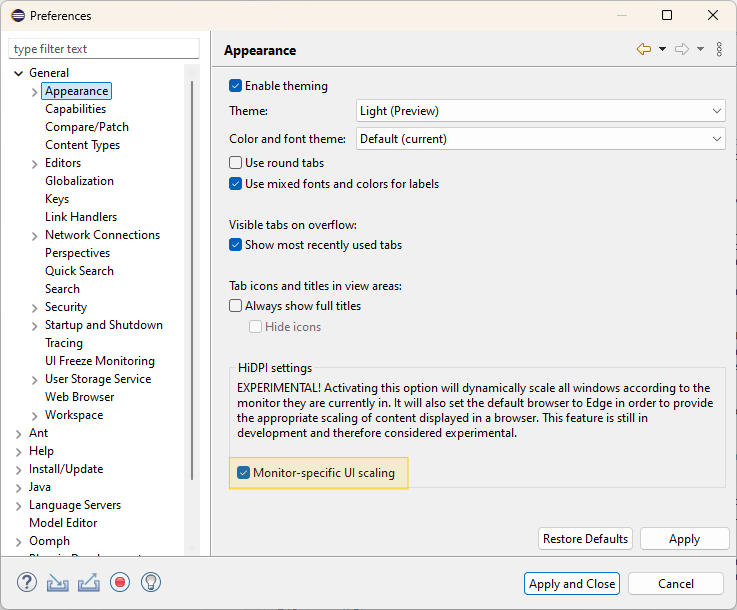The height and width of the screenshot is (610, 737).
Task: Maximize the Preferences window
Action: pyautogui.click(x=666, y=16)
